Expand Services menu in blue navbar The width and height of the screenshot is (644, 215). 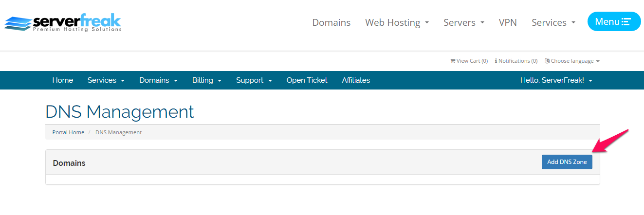click(106, 80)
